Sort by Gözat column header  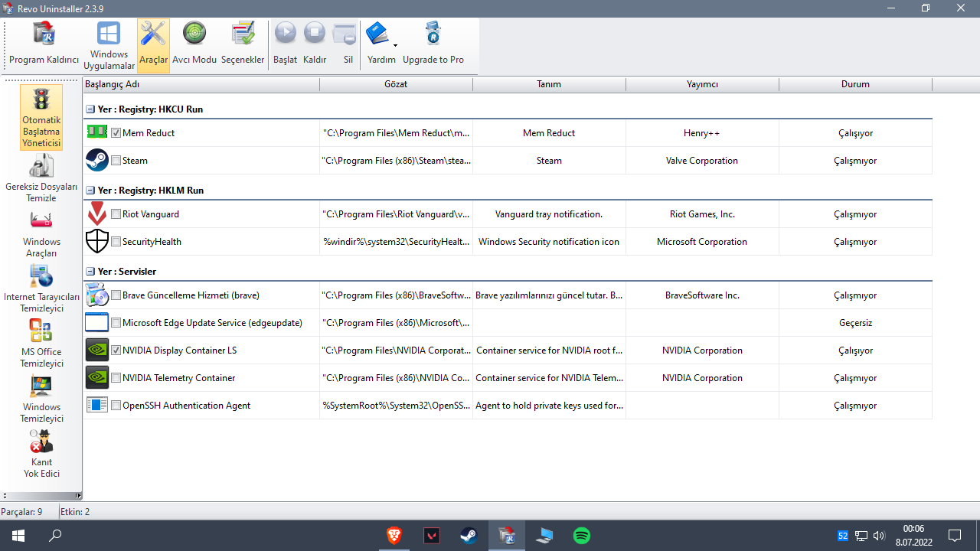coord(396,84)
